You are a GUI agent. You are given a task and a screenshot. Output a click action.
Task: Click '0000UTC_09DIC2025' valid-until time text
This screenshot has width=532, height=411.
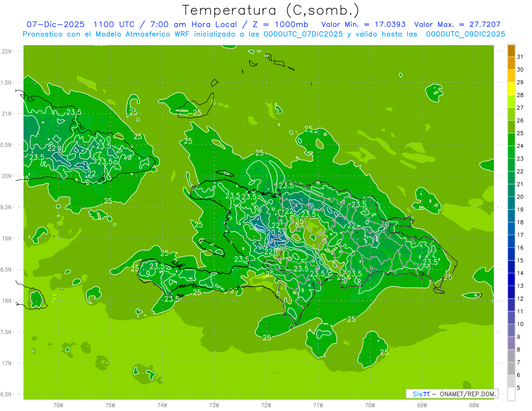[x=465, y=34]
